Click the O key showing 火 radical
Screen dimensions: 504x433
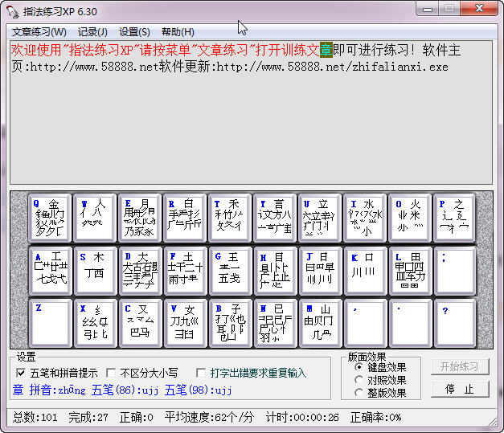tap(410, 218)
